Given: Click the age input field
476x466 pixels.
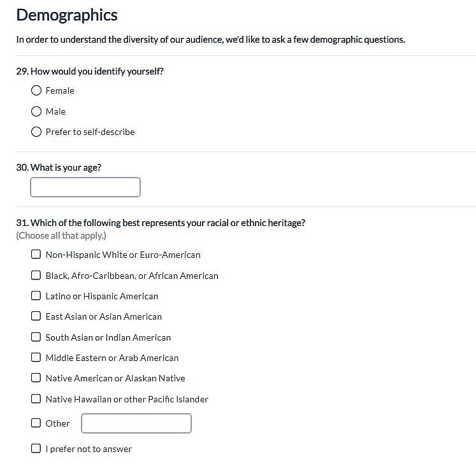Looking at the screenshot, I should (85, 187).
